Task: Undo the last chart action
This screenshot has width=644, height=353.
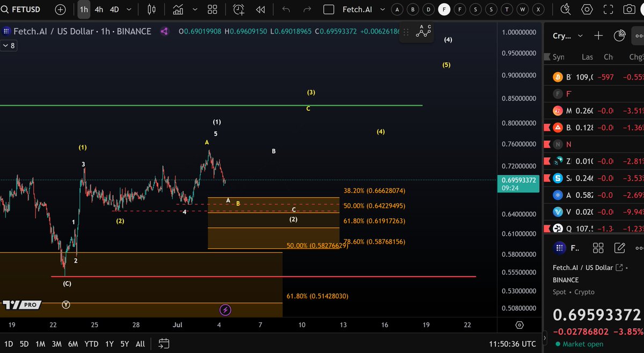Action: click(286, 9)
